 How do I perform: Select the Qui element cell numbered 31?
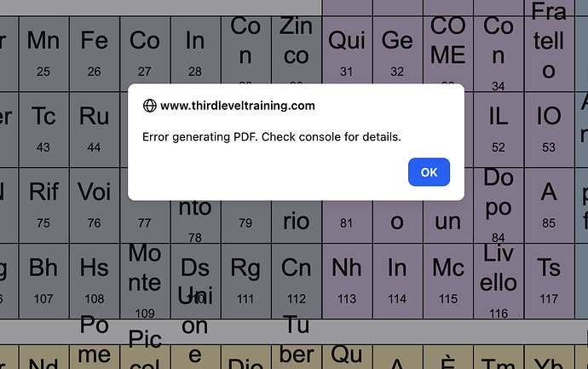tap(347, 53)
